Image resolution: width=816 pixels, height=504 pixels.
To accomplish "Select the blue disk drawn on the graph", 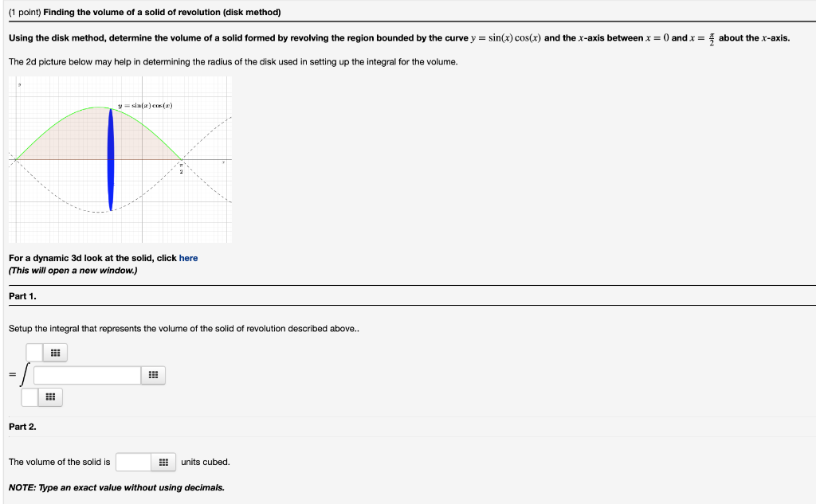I will point(110,157).
